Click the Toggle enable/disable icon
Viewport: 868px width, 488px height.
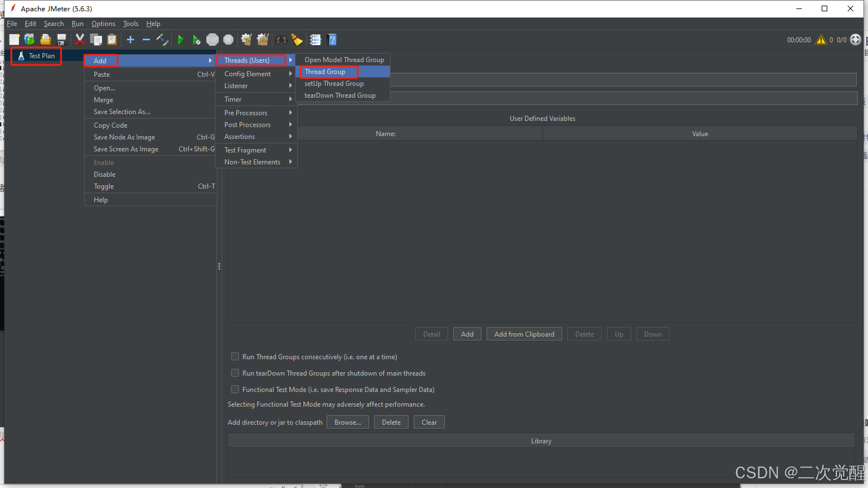(162, 39)
